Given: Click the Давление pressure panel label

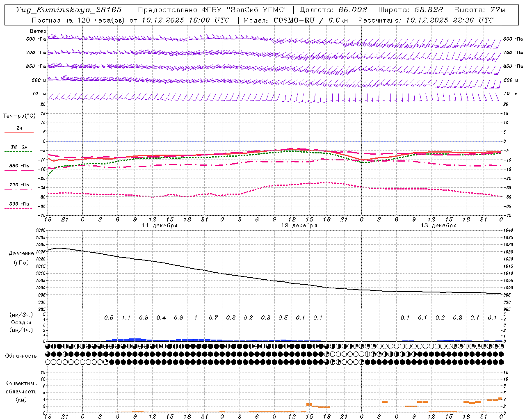Looking at the screenshot, I should (x=21, y=253).
